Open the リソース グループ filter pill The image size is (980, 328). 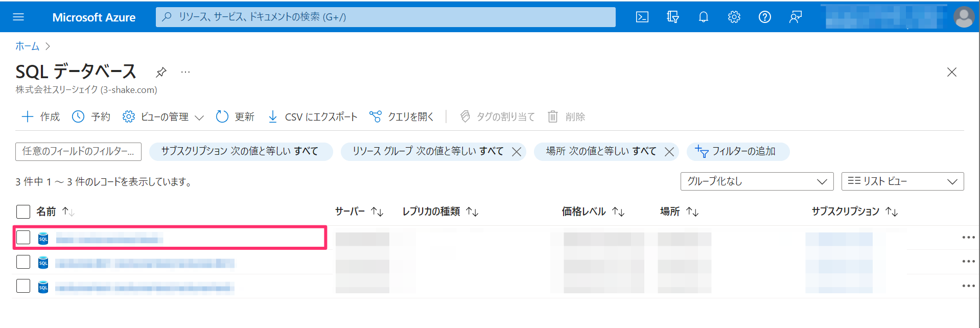coord(428,151)
